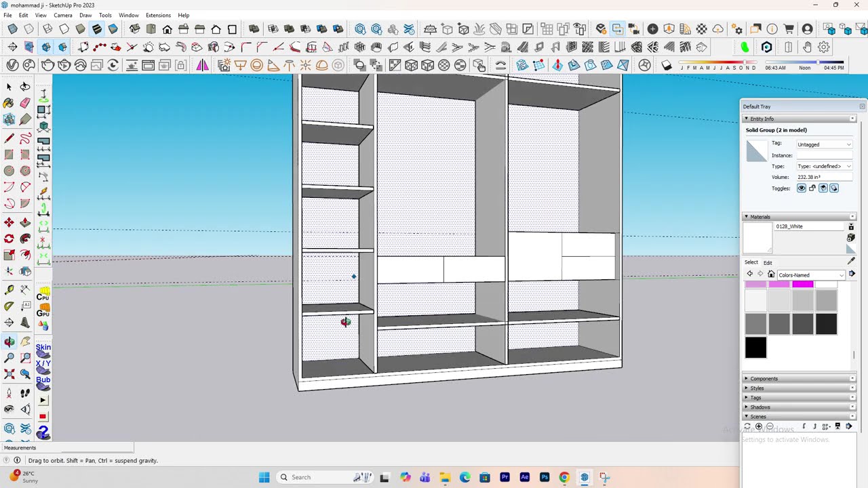
Task: Click the CPU render extension icon
Action: (43, 293)
